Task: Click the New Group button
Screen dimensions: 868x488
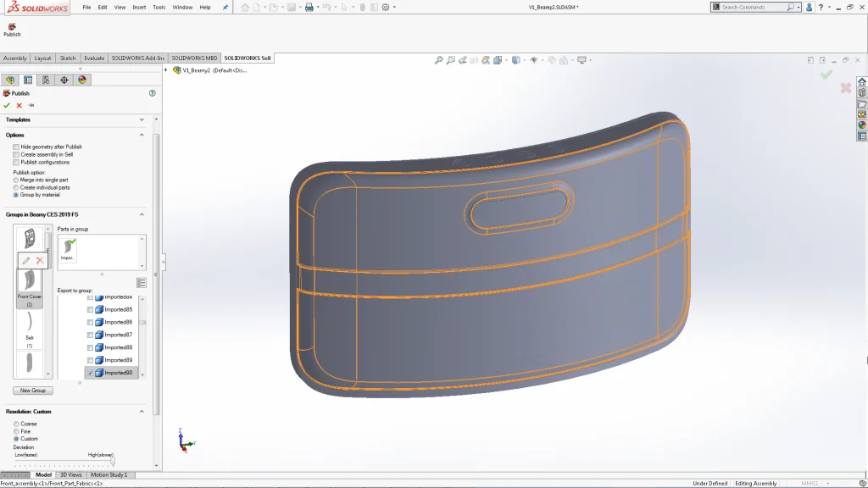Action: 32,391
